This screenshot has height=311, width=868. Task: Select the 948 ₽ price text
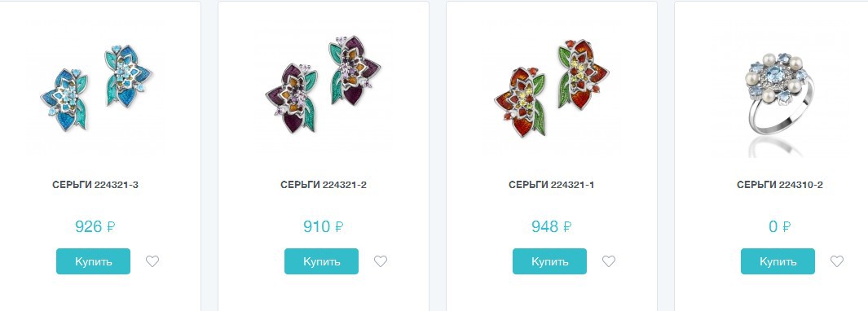tap(551, 226)
